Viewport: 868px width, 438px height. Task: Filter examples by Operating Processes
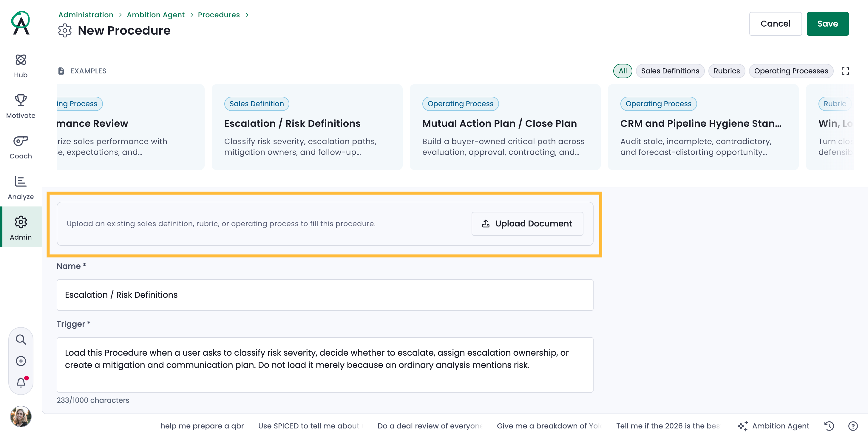791,71
